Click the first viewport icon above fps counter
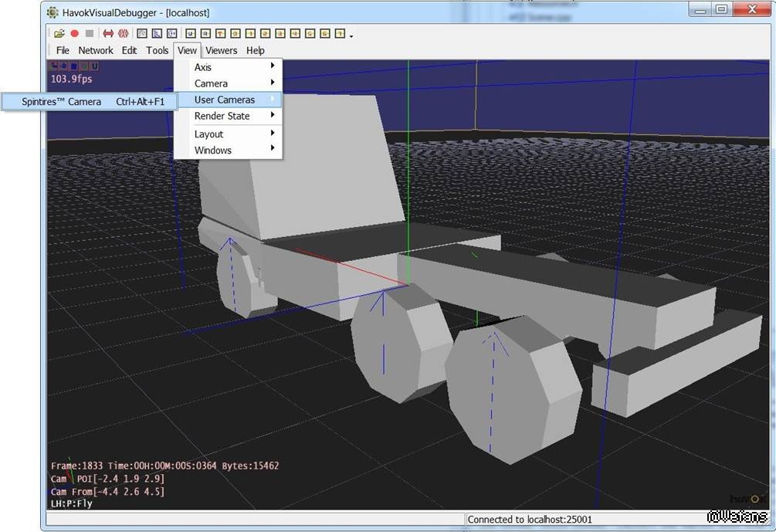Viewport: 776px width, 532px height. pyautogui.click(x=55, y=66)
